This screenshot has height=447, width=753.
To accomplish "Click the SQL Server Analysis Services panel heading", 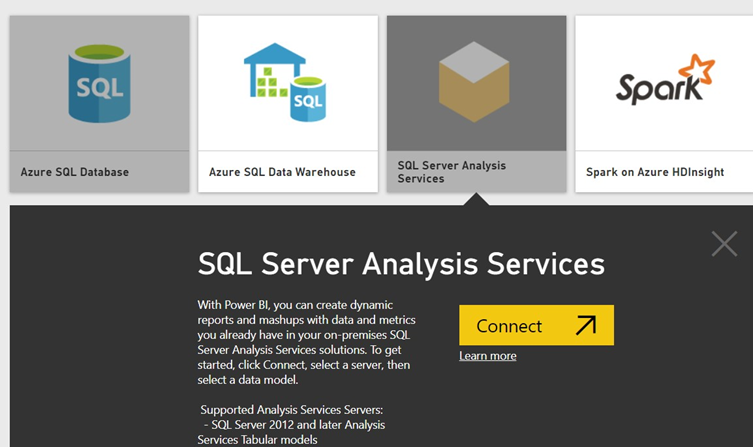I will [401, 265].
